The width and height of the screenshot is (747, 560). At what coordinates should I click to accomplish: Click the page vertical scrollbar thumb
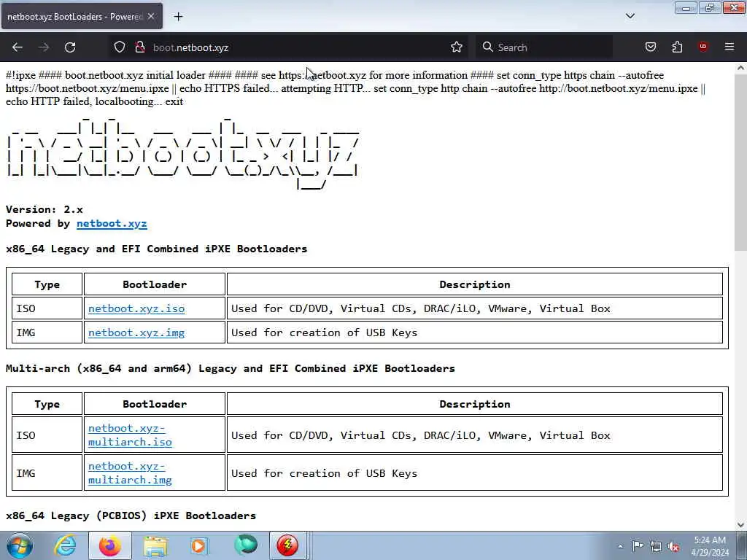pyautogui.click(x=740, y=162)
